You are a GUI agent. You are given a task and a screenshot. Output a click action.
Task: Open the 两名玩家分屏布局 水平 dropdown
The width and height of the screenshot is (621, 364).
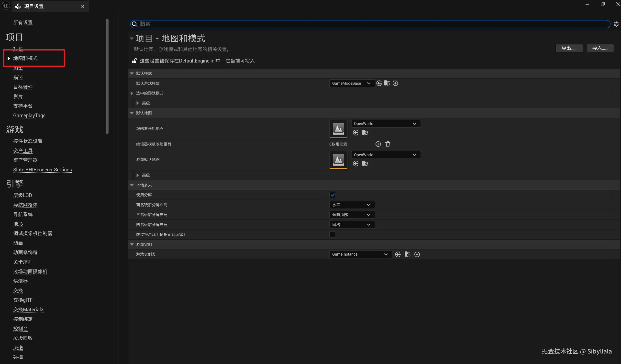coord(352,205)
